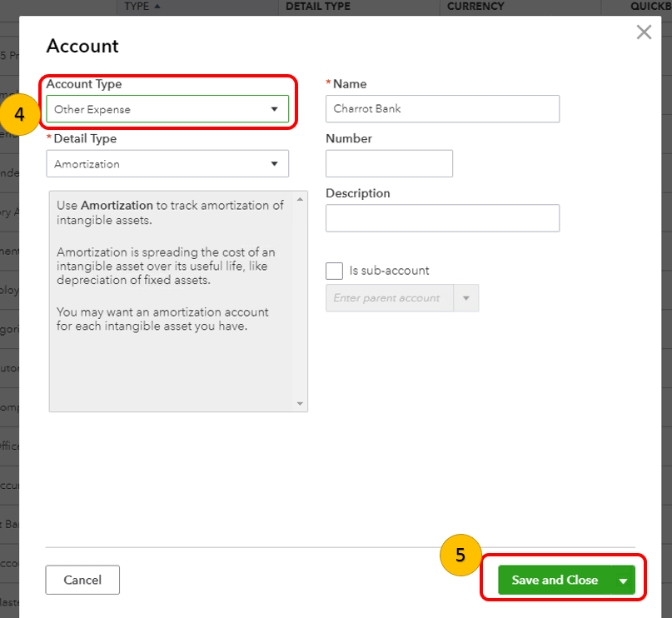Viewport: 672px width, 618px height.
Task: Click the scroll-down arrow in the Amortization help panel
Action: (x=301, y=404)
